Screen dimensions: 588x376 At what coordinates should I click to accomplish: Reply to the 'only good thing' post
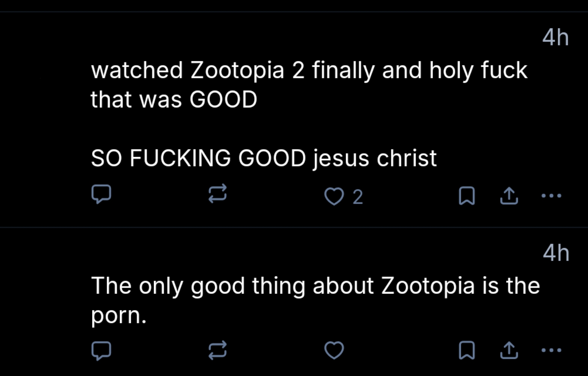(x=101, y=350)
